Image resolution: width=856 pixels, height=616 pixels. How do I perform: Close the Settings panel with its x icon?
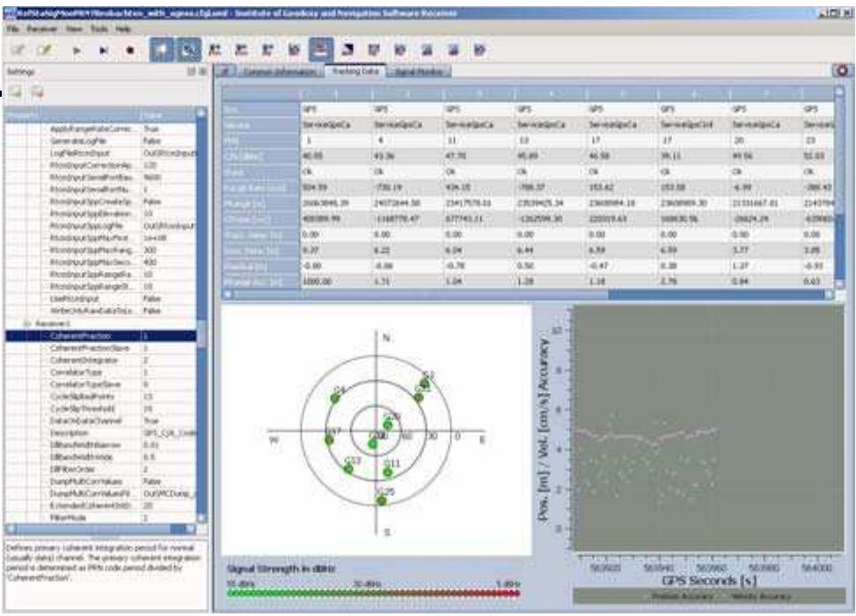point(202,71)
